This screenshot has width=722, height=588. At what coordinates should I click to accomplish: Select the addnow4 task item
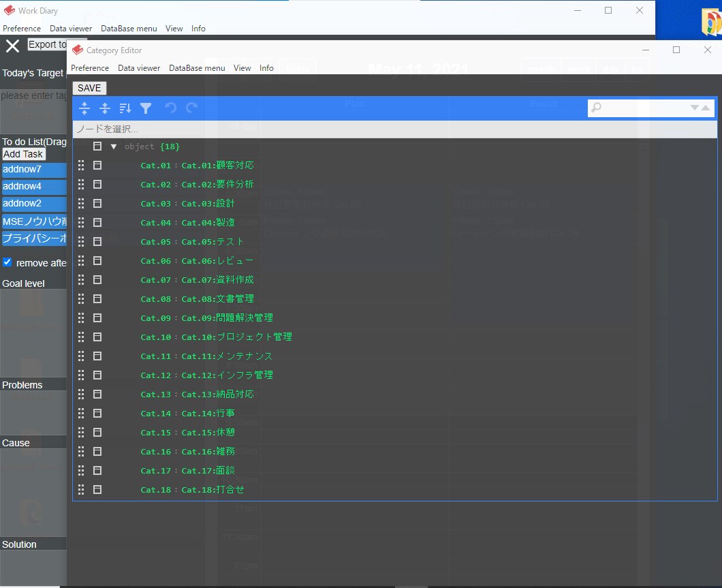(x=34, y=187)
